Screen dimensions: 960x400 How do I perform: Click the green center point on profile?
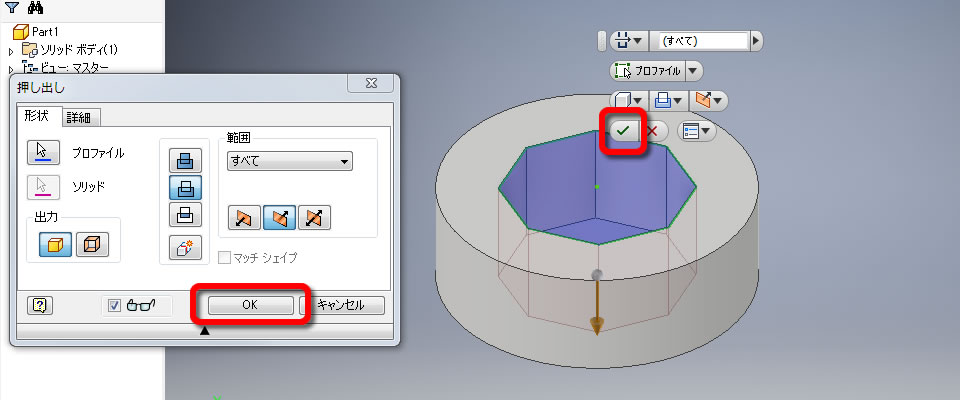pos(597,186)
